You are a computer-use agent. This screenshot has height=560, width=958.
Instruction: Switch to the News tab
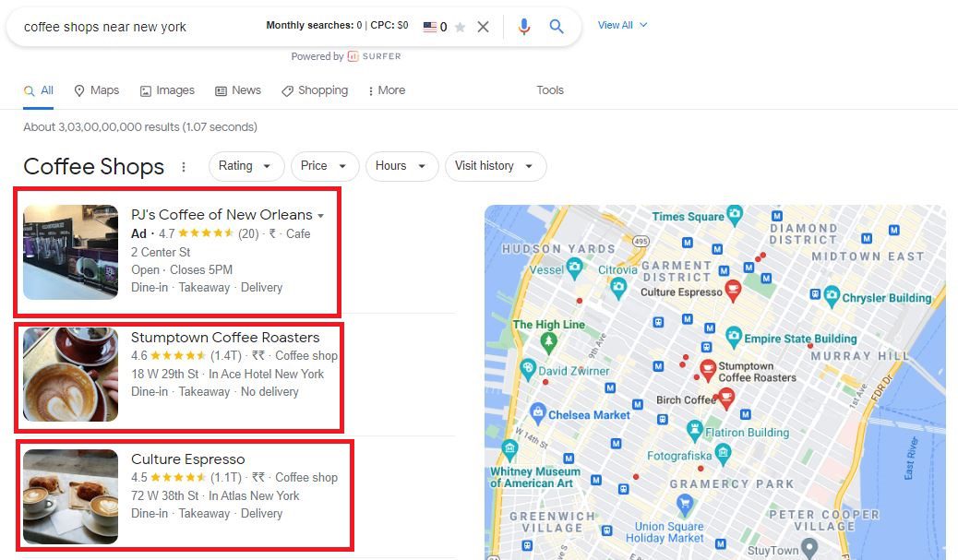238,90
